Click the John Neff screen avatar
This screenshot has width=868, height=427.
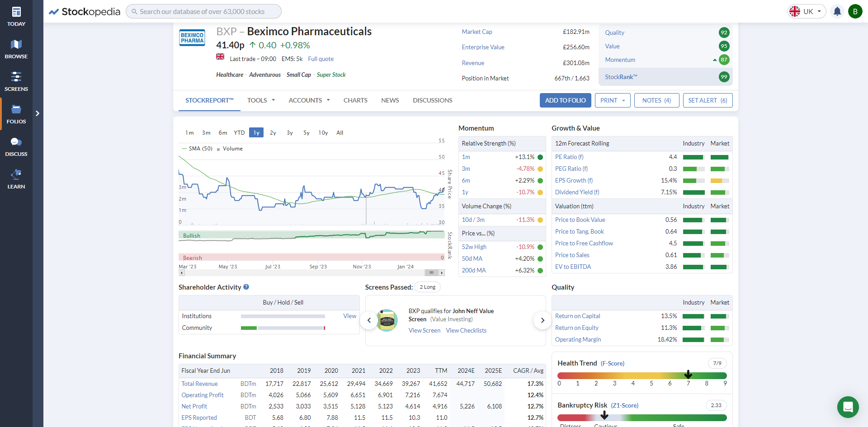tap(387, 320)
